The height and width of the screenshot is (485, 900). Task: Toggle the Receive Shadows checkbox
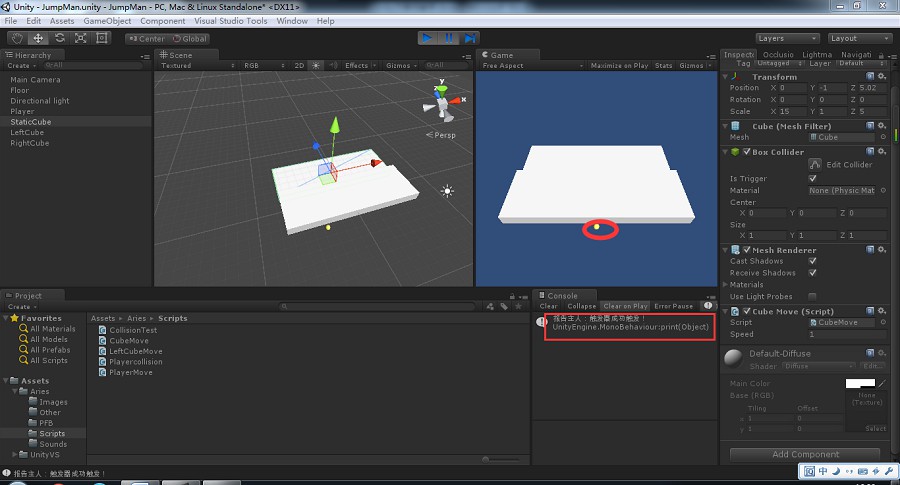pos(812,273)
